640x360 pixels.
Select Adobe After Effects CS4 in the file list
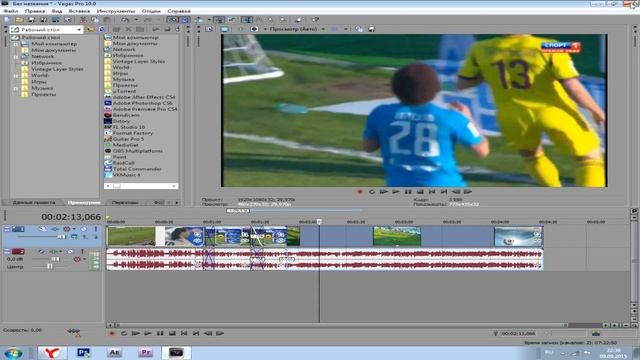[144, 97]
